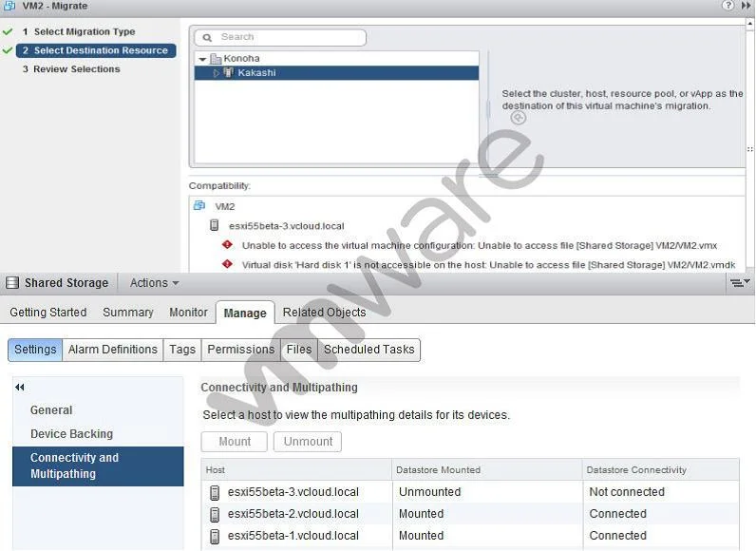Image resolution: width=756 pixels, height=551 pixels.
Task: Go to step 1 Select Migration Type
Action: (x=79, y=31)
